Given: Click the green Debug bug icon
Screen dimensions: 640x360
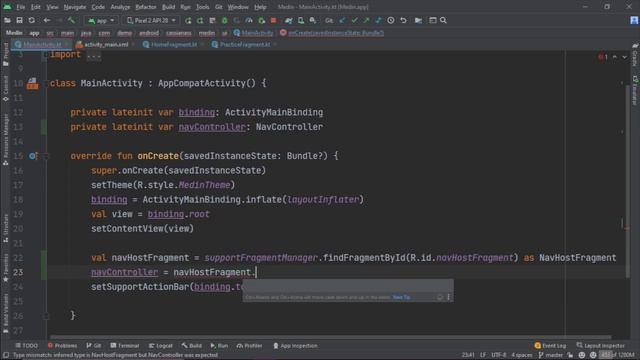Looking at the screenshot, I should click(224, 20).
